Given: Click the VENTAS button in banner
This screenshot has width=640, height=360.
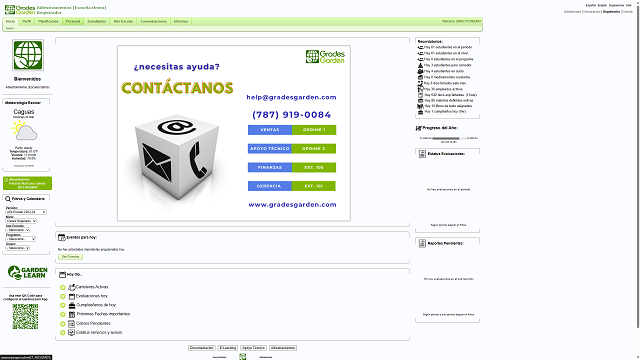Looking at the screenshot, I should coord(270,130).
